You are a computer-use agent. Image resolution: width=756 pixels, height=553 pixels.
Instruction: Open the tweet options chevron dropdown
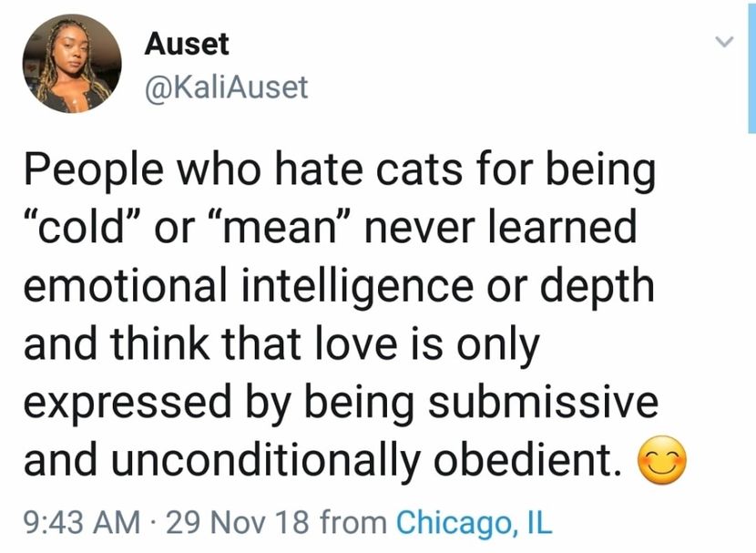pos(723,43)
